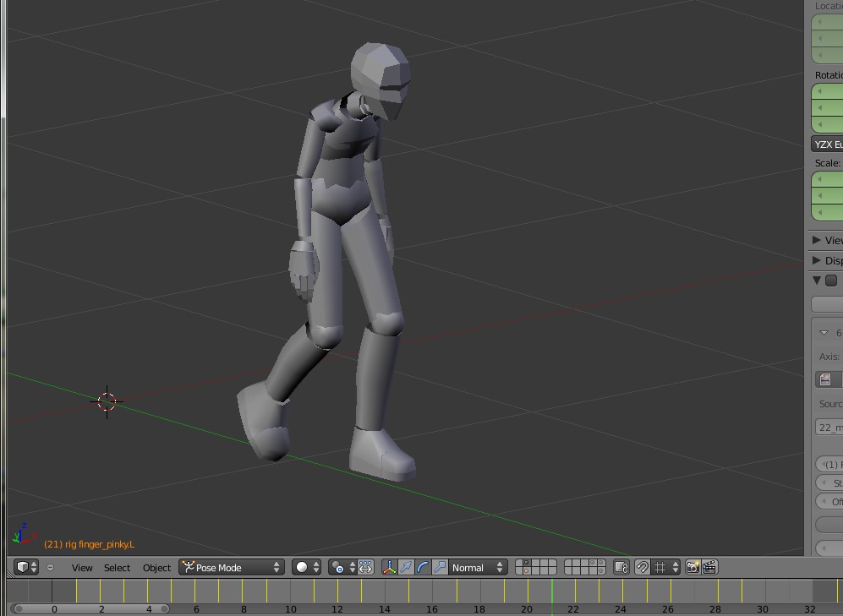Click the OpenGL render camera icon

click(694, 567)
